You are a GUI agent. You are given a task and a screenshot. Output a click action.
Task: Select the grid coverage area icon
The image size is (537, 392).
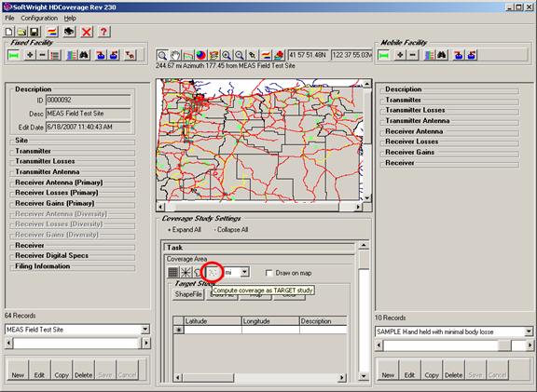point(173,272)
